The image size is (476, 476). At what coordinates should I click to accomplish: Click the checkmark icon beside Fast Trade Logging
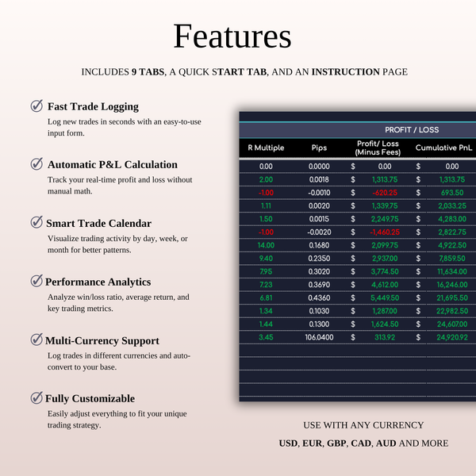(36, 106)
